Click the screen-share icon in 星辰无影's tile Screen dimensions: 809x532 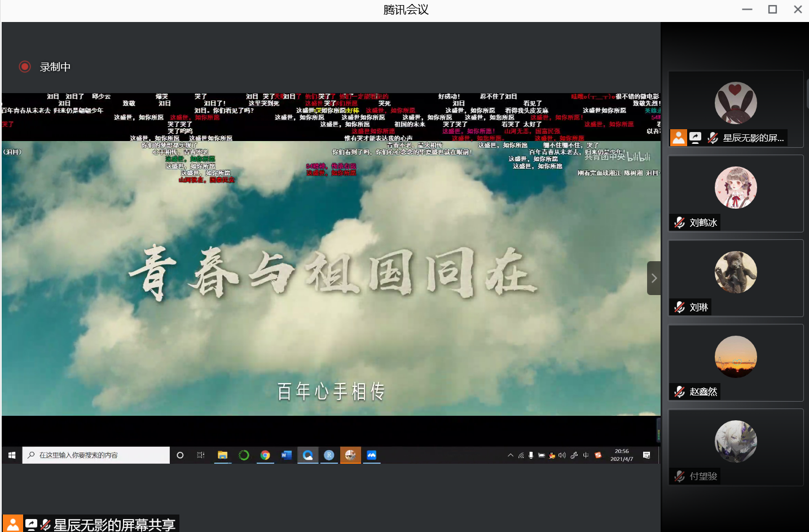point(696,138)
